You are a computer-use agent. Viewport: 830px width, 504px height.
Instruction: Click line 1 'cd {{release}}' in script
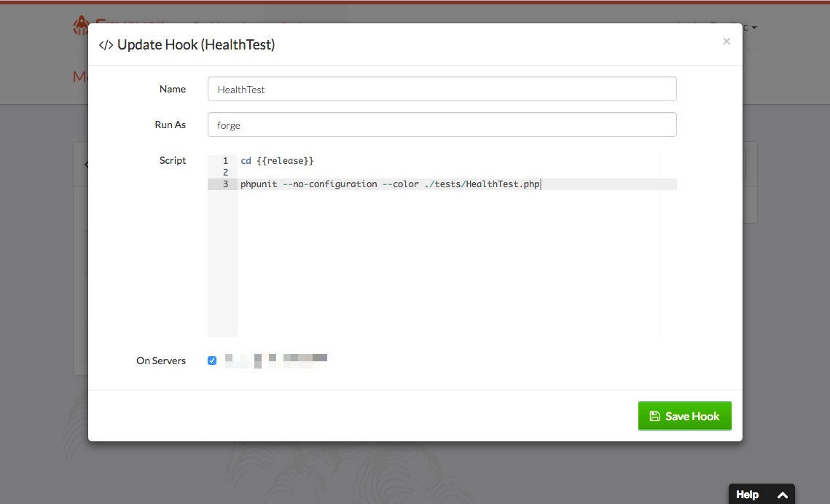point(277,161)
